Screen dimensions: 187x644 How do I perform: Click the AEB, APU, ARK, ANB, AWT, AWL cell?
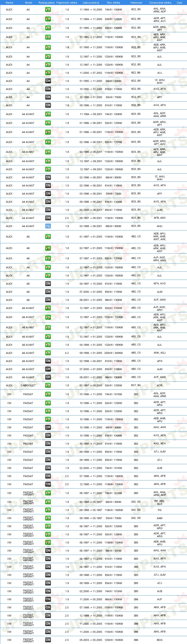159,236
